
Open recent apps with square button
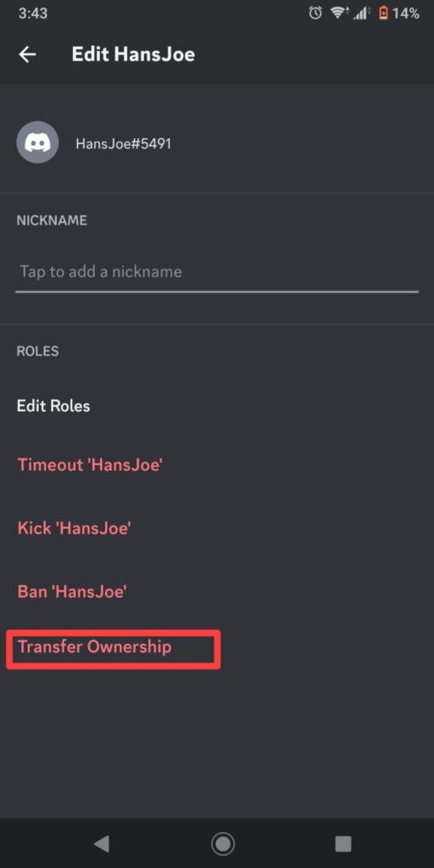click(x=343, y=843)
